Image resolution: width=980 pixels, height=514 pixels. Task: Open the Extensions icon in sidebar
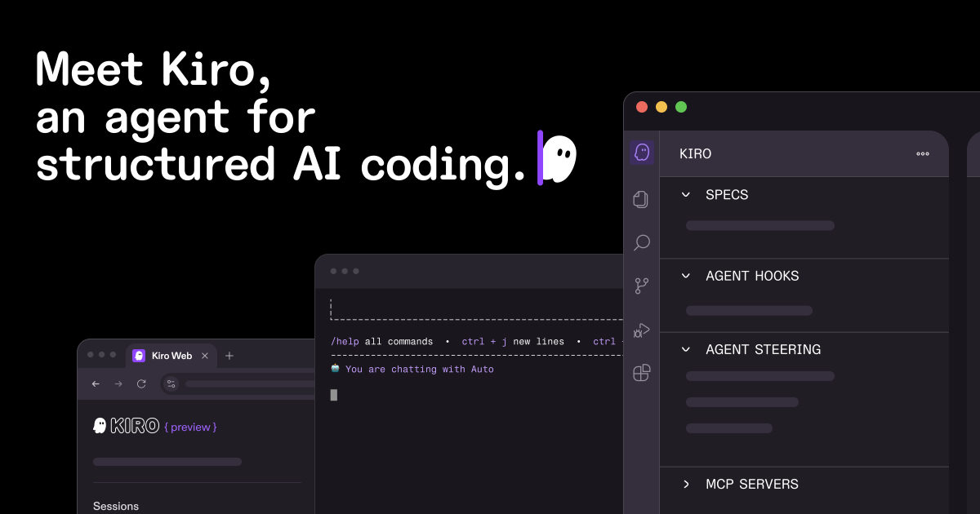[642, 373]
